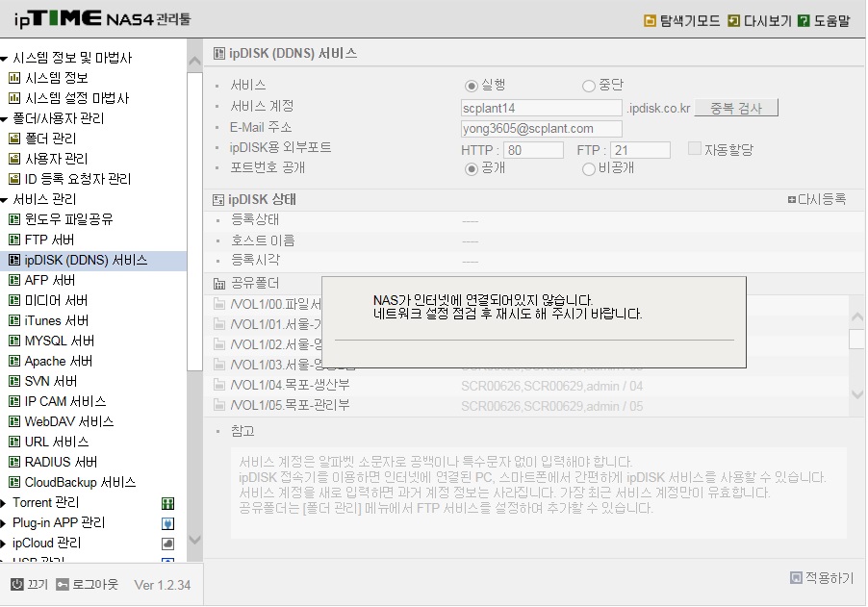Viewport: 868px width, 607px height.
Task: Click the Torrent 관리 status icon
Action: coord(167,503)
